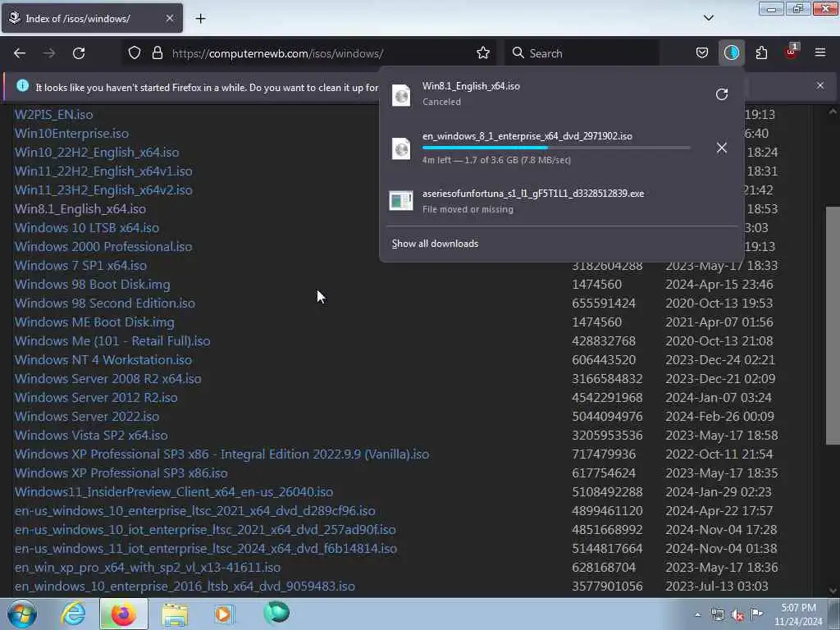Click the green round taskbar application icon

click(276, 613)
